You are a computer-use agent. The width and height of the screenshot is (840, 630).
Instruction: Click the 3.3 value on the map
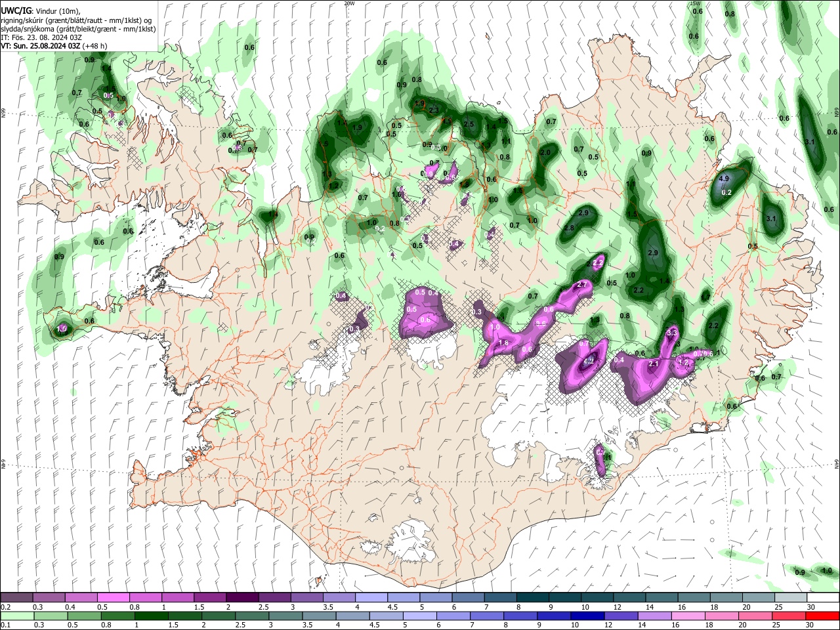coord(672,333)
